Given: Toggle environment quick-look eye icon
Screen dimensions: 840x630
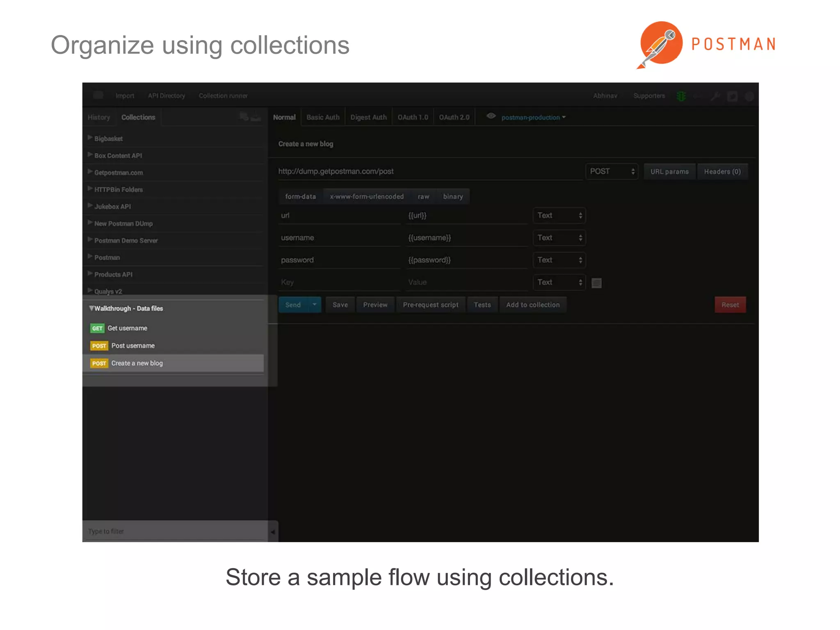Looking at the screenshot, I should click(x=491, y=116).
